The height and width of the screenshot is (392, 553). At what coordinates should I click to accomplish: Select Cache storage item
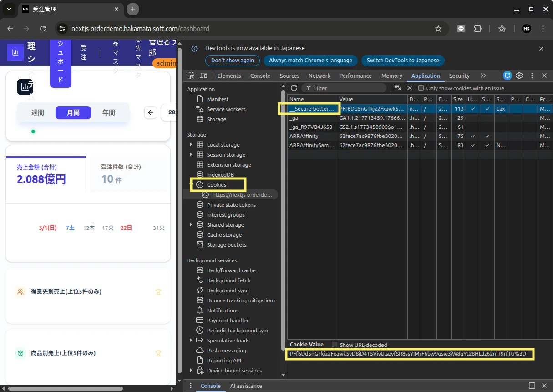[x=224, y=235]
